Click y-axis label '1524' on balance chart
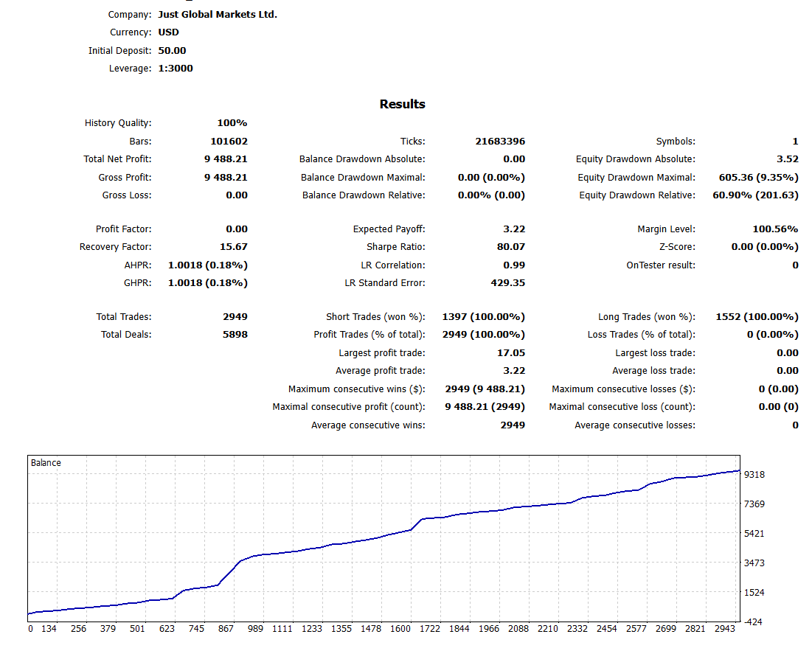Viewport: 812px width, 651px height. (x=754, y=593)
